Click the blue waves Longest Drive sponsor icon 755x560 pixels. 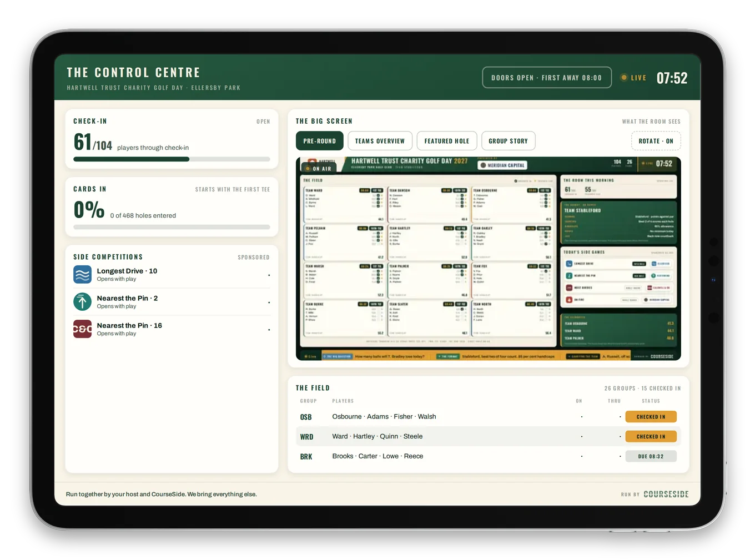point(83,275)
